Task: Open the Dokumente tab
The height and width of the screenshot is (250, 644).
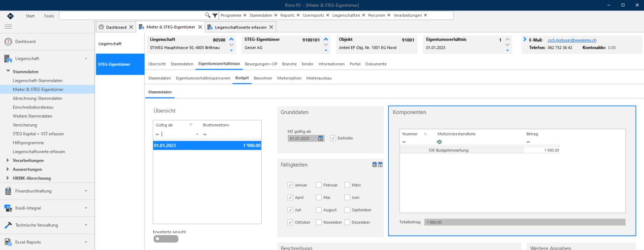Action: click(x=376, y=64)
